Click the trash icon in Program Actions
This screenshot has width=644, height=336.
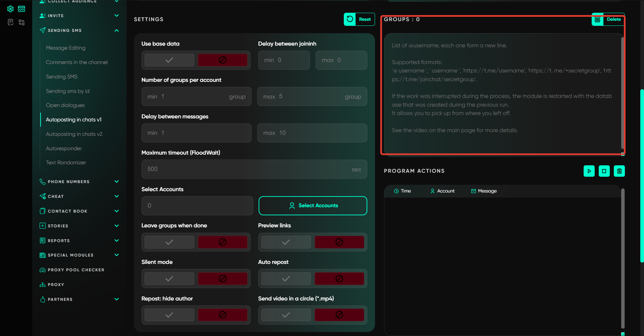pyautogui.click(x=619, y=171)
